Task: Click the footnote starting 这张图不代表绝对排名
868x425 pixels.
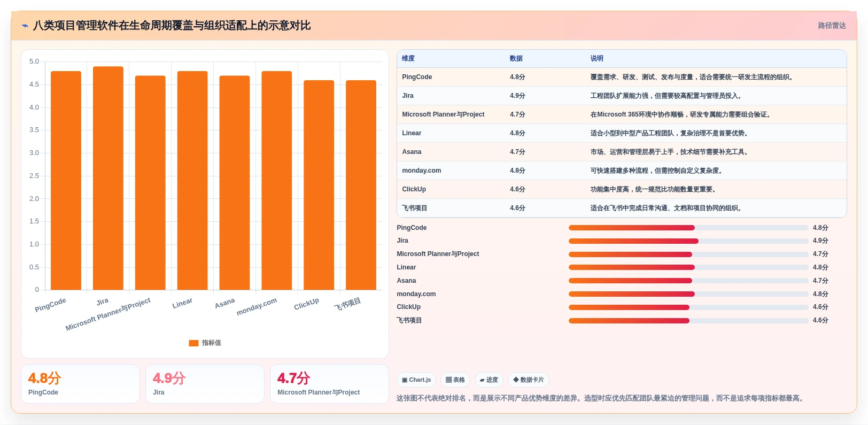Action: coord(601,398)
